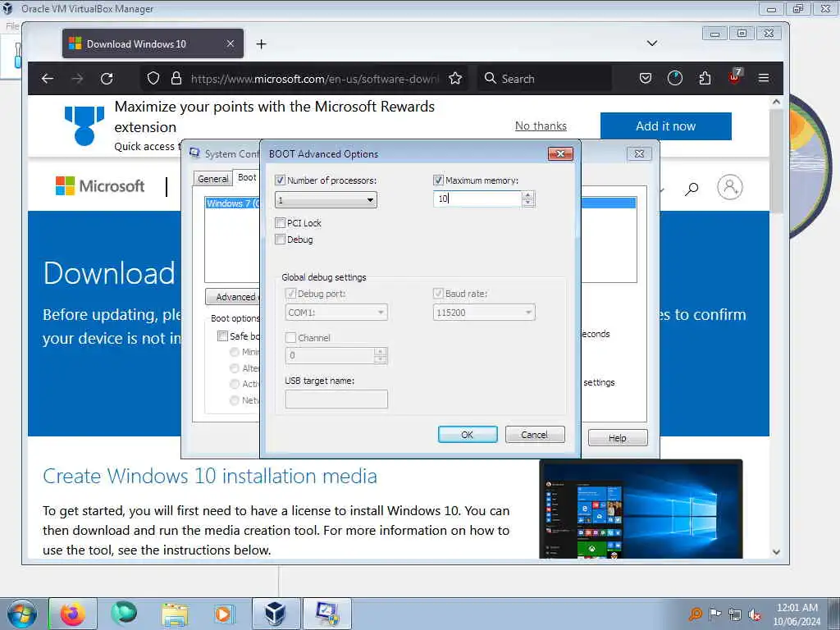Enable the PCI Lock checkbox

click(x=280, y=223)
